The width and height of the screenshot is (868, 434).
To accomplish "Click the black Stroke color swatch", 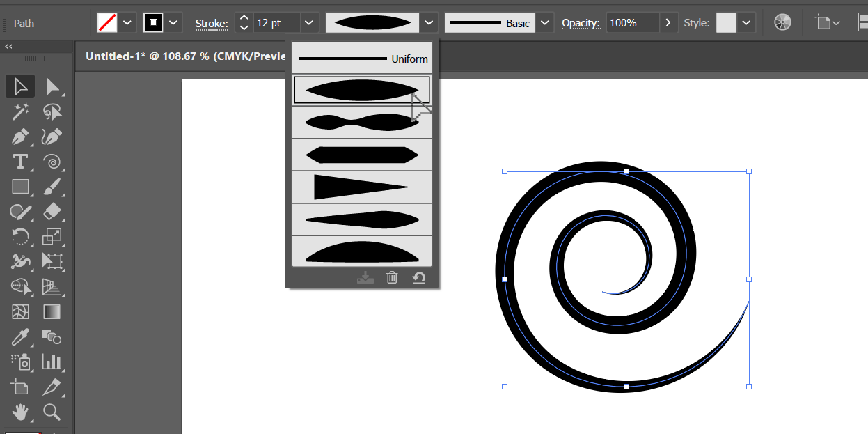I will 154,23.
